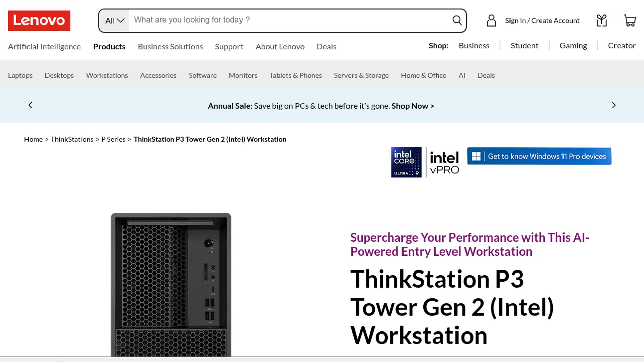644x362 pixels.
Task: Show the previous promo banner
Action: 30,105
